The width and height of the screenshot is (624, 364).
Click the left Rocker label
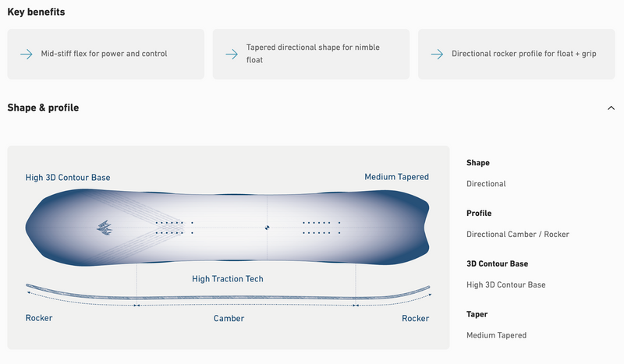click(39, 318)
